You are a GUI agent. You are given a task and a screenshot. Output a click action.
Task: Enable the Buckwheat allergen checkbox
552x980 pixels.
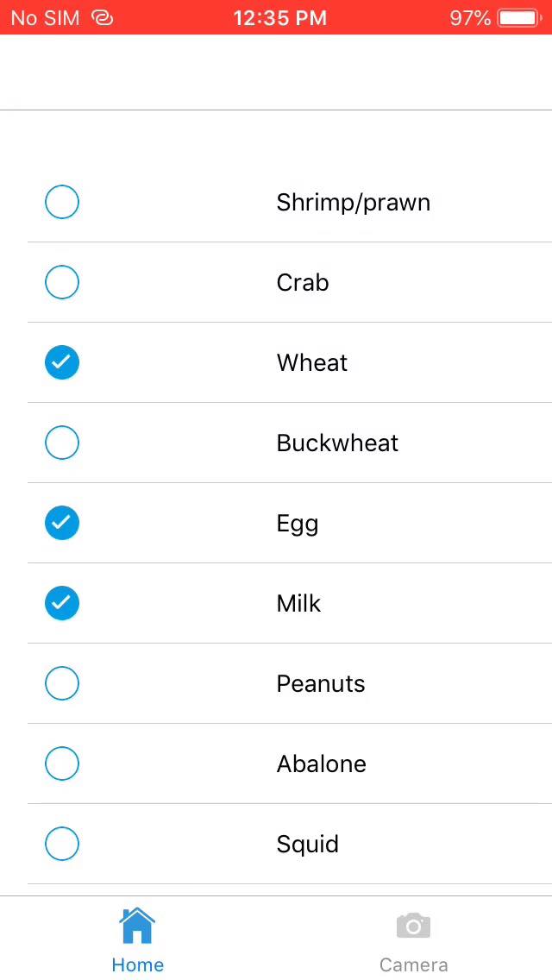click(x=62, y=443)
